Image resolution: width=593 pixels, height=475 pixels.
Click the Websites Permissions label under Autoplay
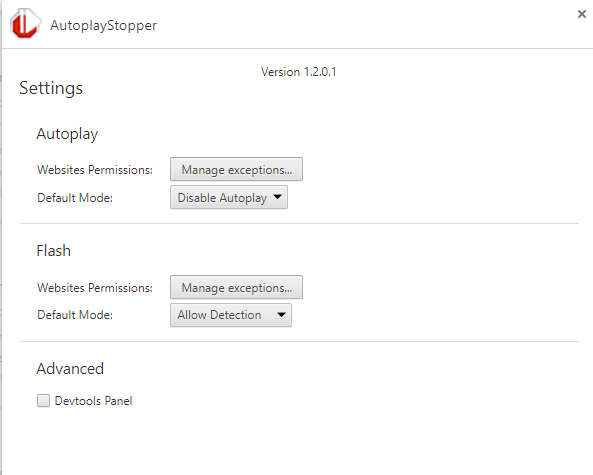coord(95,170)
